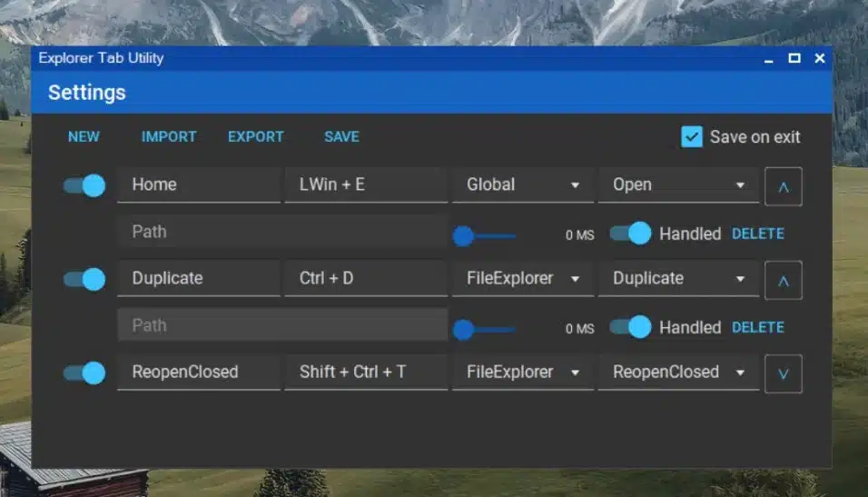
Task: Open the Duplicate action dropdown
Action: [x=678, y=279]
